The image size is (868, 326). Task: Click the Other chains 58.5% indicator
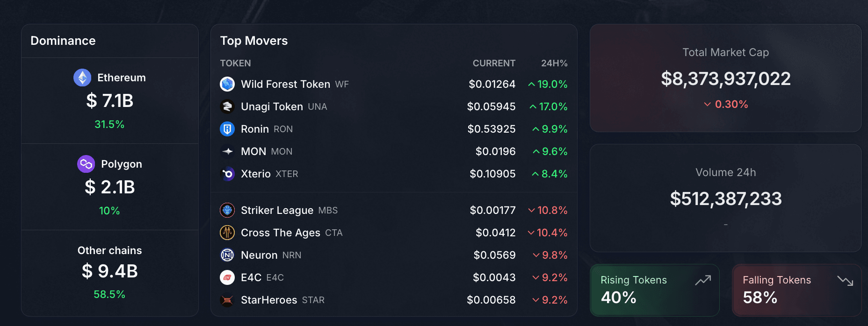coord(109,294)
